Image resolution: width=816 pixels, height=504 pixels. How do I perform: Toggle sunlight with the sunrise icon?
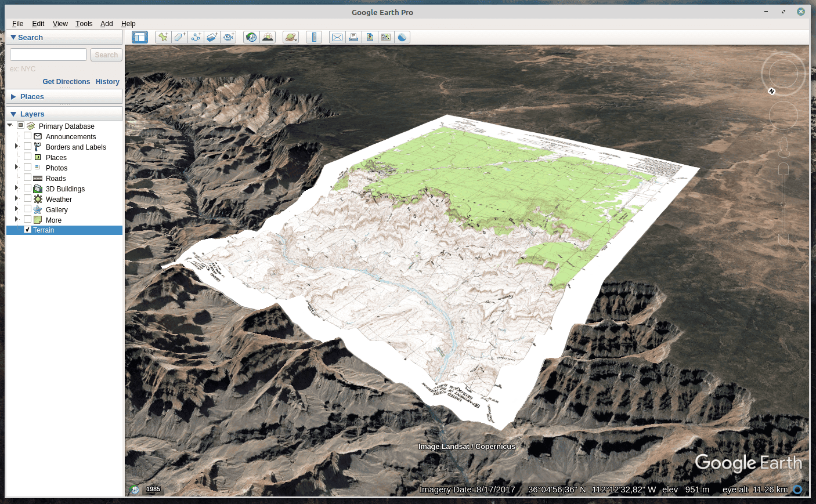268,37
